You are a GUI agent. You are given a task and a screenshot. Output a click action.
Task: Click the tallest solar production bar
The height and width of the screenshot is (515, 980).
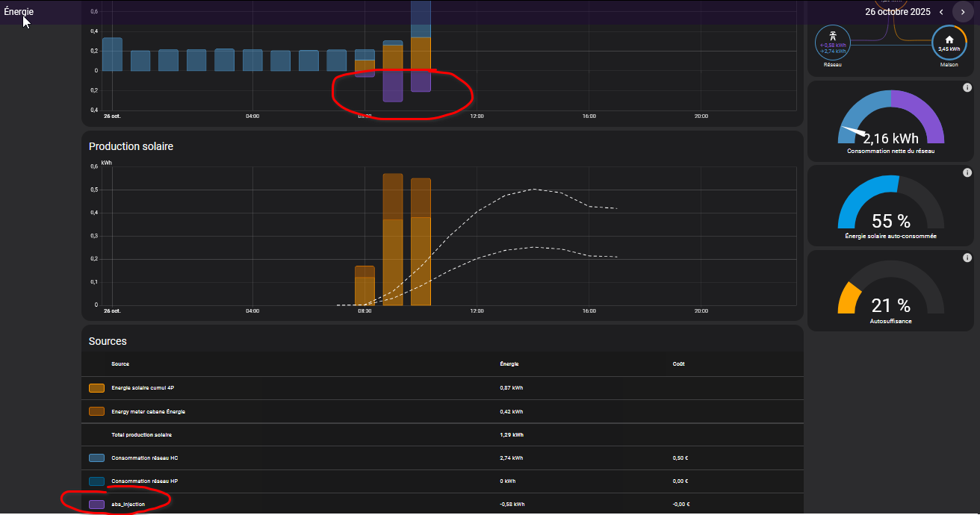393,239
